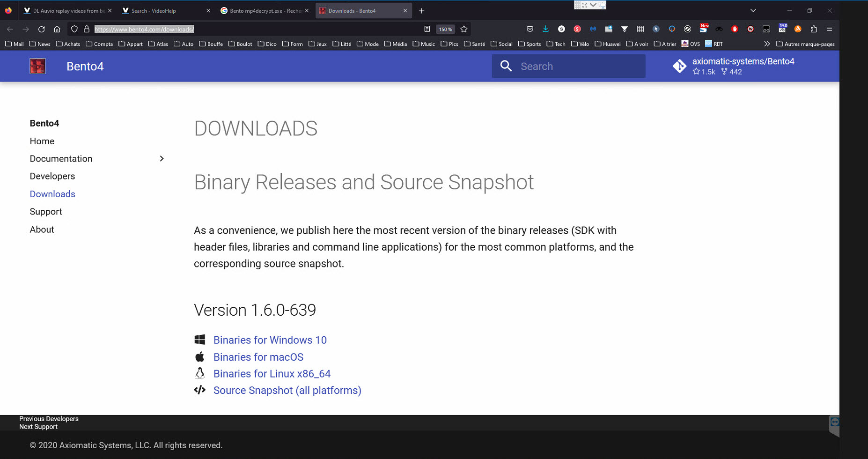
Task: Download Binaries for Windows 10
Action: (x=270, y=340)
